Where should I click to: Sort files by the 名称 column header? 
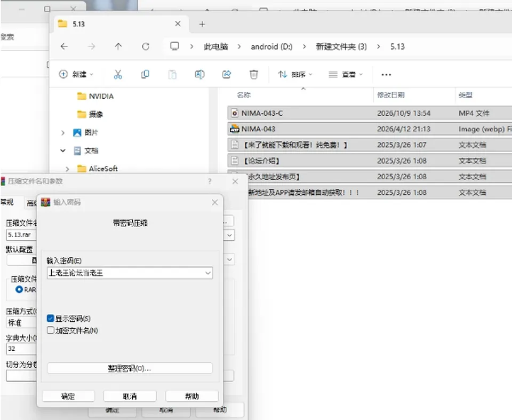click(244, 95)
